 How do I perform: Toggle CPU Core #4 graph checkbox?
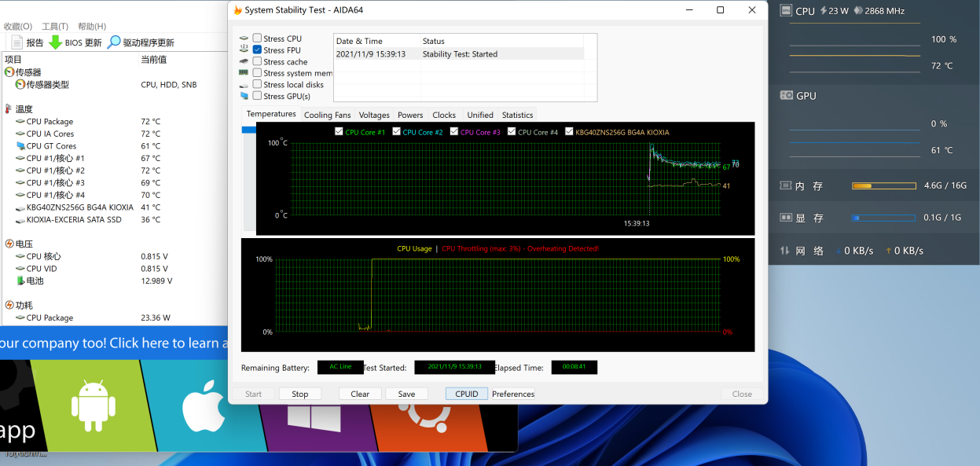pyautogui.click(x=512, y=132)
